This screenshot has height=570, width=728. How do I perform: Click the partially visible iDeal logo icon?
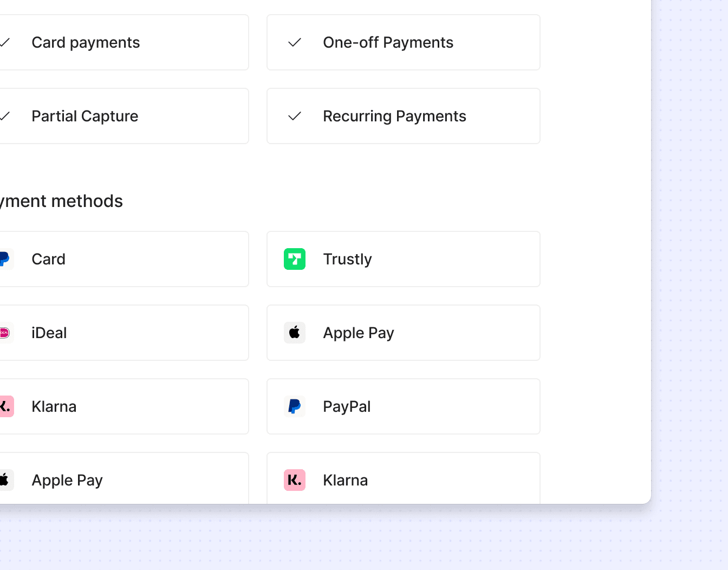click(x=6, y=333)
